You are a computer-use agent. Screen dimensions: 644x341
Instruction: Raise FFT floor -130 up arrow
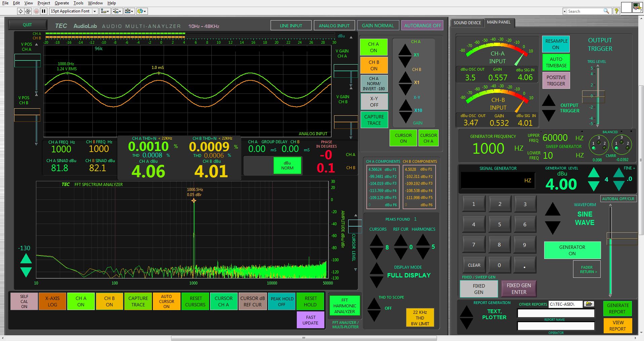coord(26,259)
